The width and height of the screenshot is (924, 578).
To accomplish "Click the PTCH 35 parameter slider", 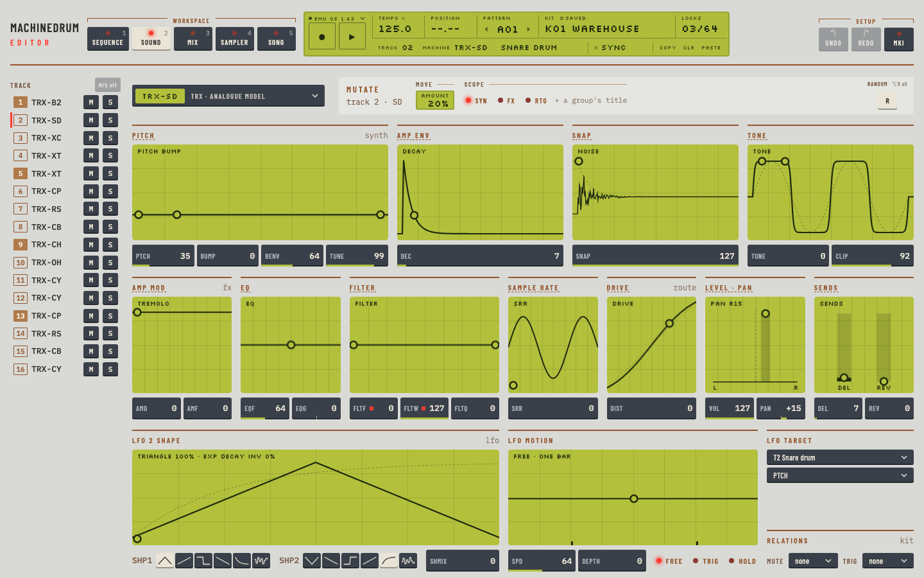I will pyautogui.click(x=163, y=256).
